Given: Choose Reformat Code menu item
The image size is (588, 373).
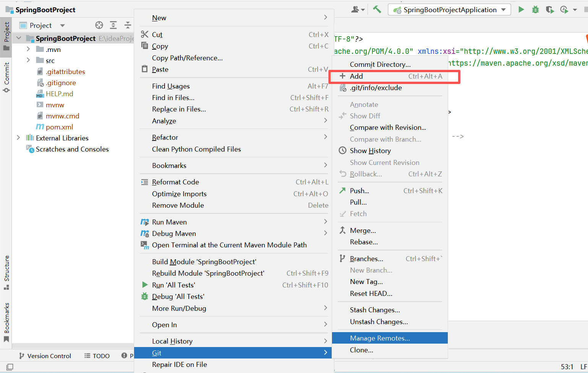Looking at the screenshot, I should click(234, 182).
